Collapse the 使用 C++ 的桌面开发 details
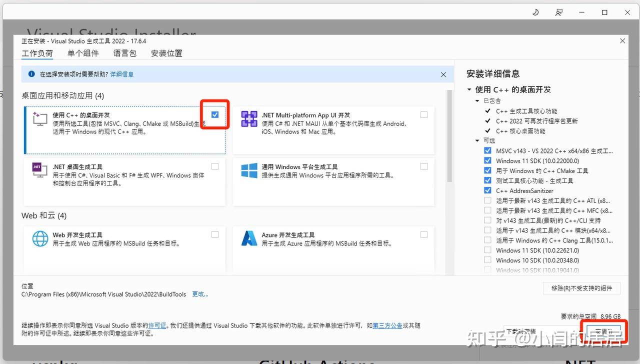640x364 pixels. (469, 89)
